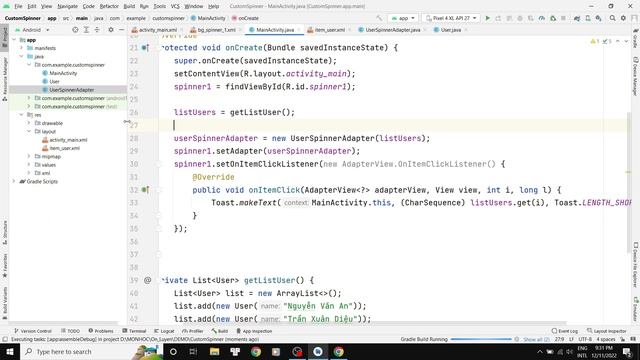Open the Layout Inspector tool window
Viewport: 640px width, 360px height.
pyautogui.click(x=607, y=331)
